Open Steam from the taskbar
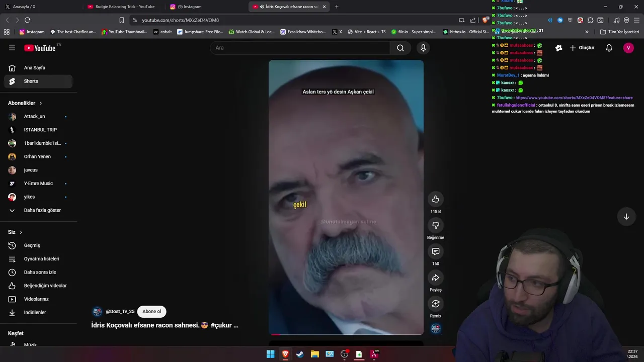 pyautogui.click(x=300, y=354)
